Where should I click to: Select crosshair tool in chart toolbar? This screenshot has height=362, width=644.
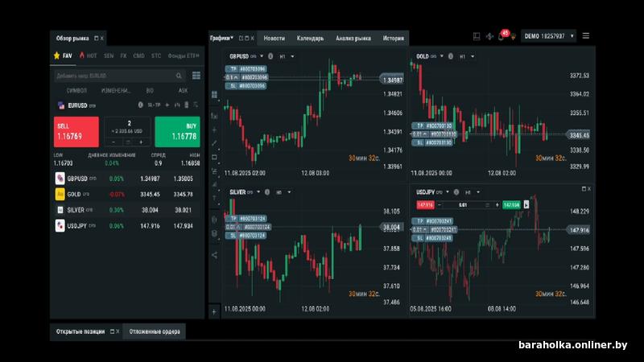[214, 130]
